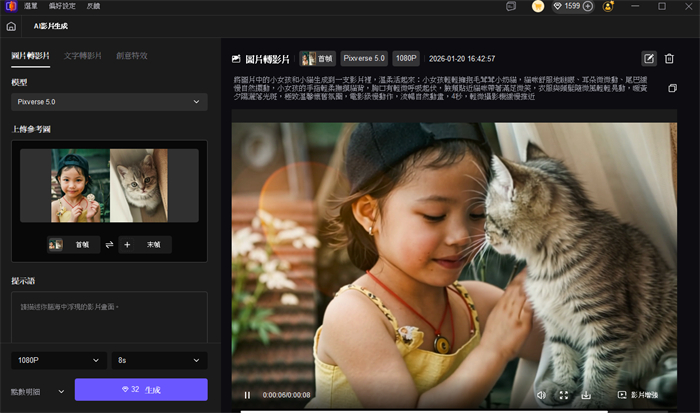This screenshot has height=413, width=700.
Task: Expand 點數明細 credits detail
Action: 38,392
